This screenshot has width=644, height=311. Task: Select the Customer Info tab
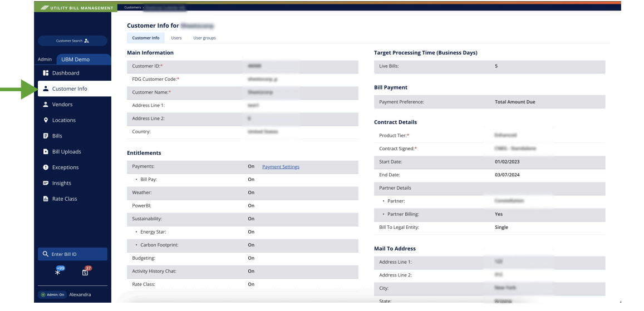pyautogui.click(x=146, y=38)
